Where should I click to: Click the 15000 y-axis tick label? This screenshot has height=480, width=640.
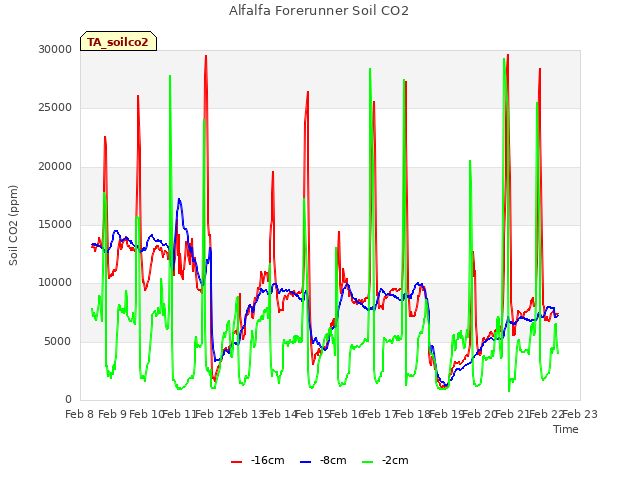coord(55,224)
